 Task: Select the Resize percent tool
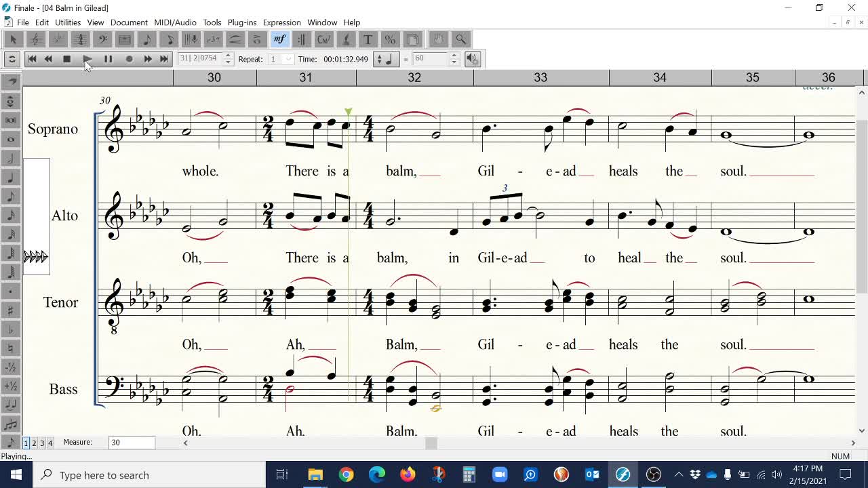tap(390, 39)
